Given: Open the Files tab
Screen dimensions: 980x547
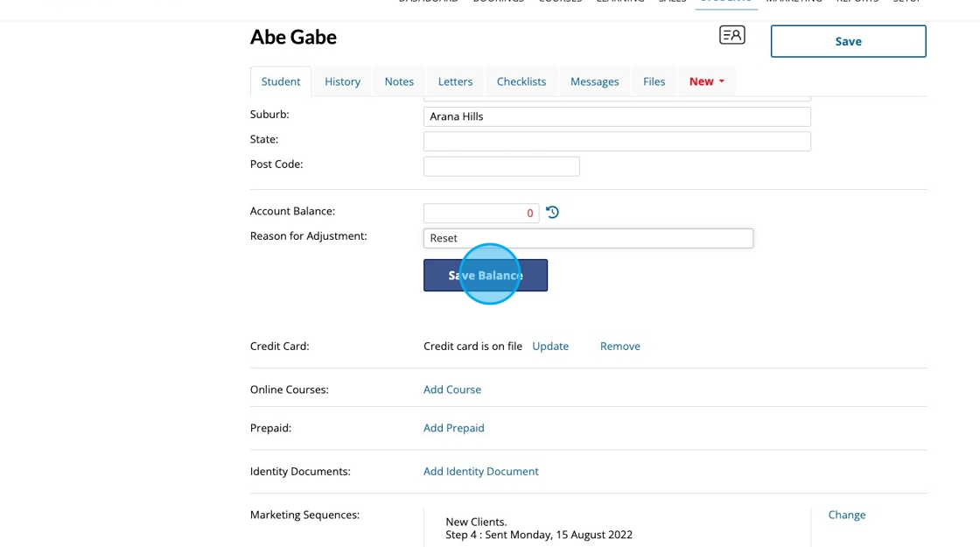Looking at the screenshot, I should tap(654, 81).
